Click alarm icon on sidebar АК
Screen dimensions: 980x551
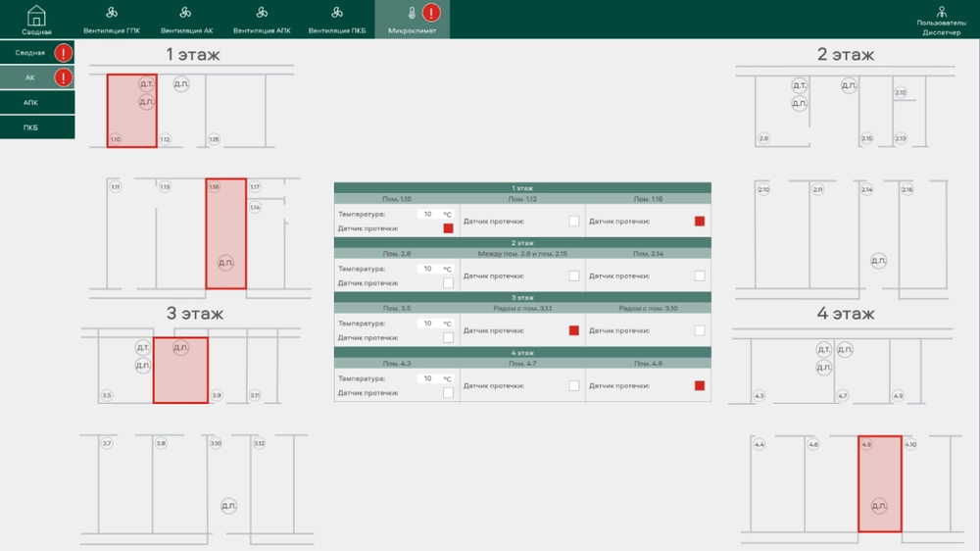(x=64, y=77)
